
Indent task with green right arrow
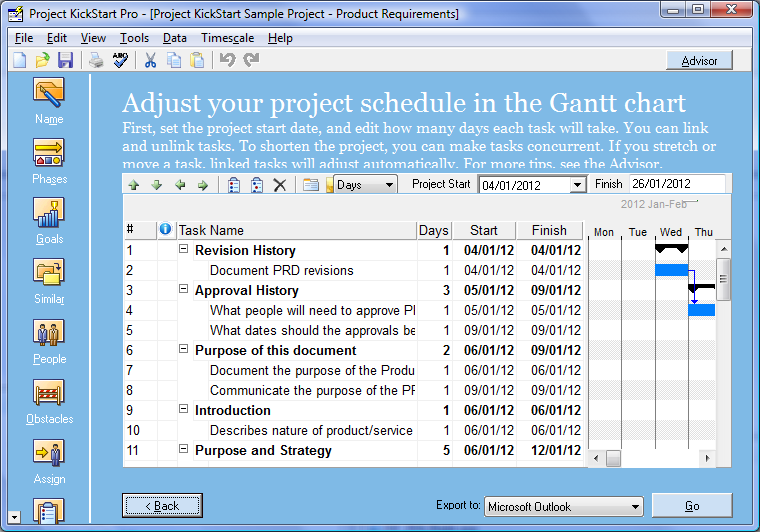coord(203,185)
